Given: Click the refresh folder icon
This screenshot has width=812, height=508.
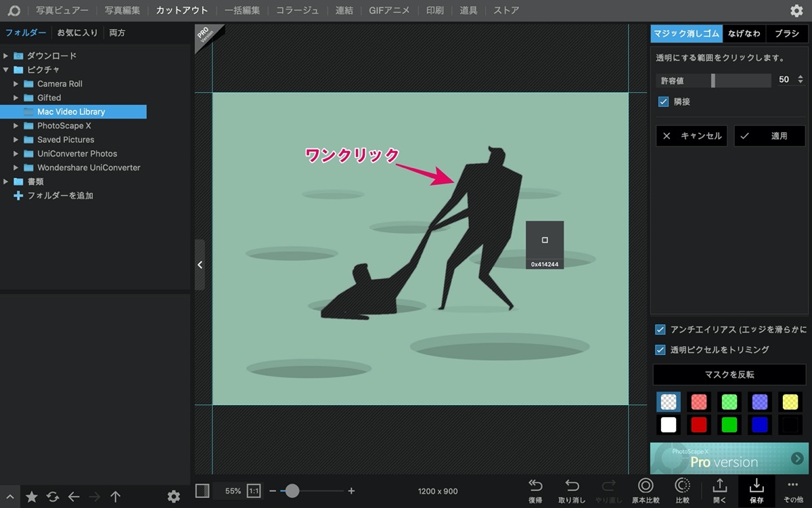Looking at the screenshot, I should (53, 496).
